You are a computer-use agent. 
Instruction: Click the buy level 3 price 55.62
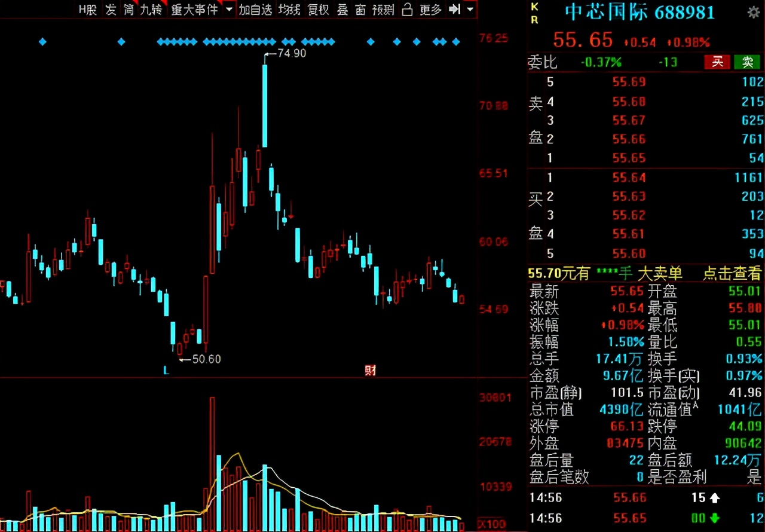[629, 215]
